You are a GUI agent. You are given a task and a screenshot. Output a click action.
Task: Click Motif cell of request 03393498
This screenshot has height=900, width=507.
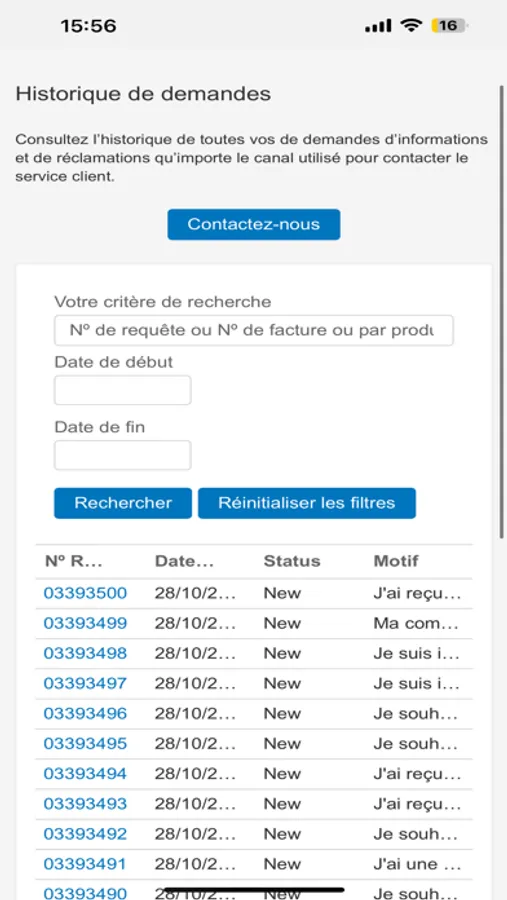[416, 654]
